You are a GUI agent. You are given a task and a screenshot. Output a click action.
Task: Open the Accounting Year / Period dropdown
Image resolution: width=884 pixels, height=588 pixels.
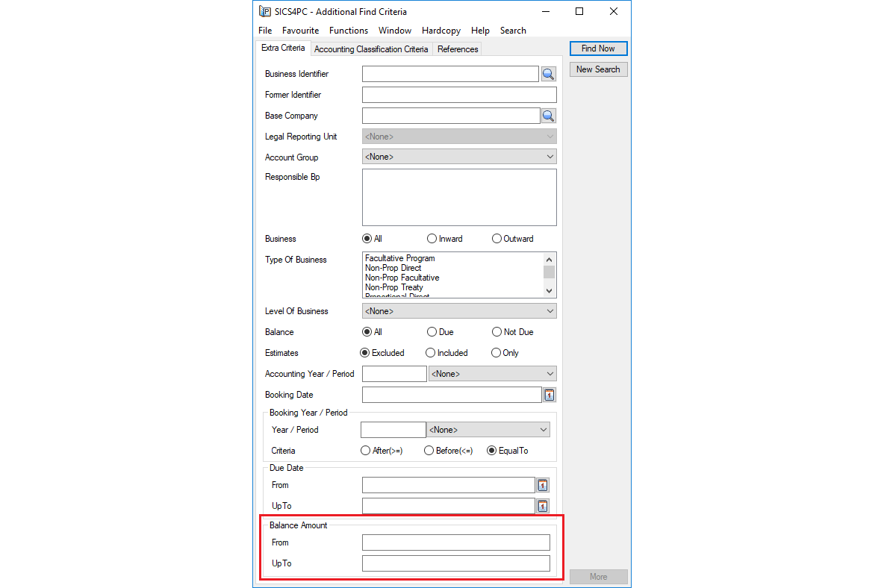click(x=550, y=373)
